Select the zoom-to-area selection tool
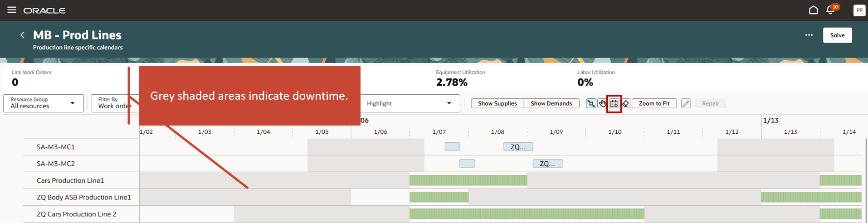The height and width of the screenshot is (223, 868). click(x=591, y=103)
